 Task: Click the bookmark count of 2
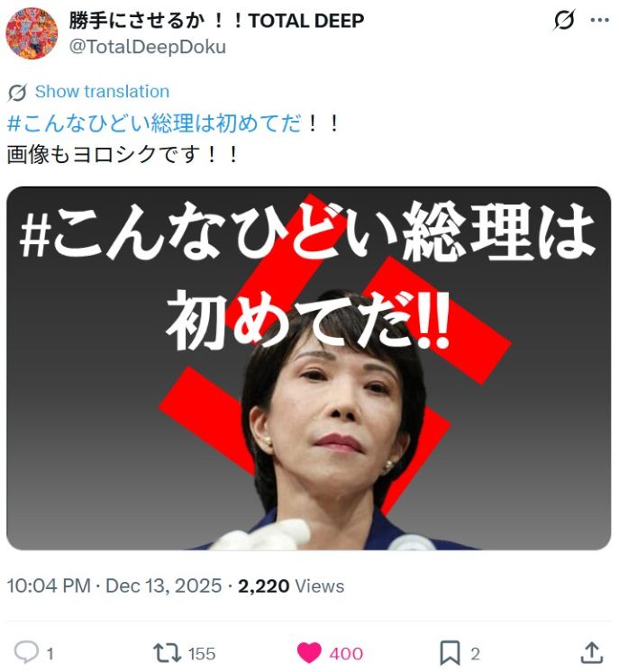point(475,654)
